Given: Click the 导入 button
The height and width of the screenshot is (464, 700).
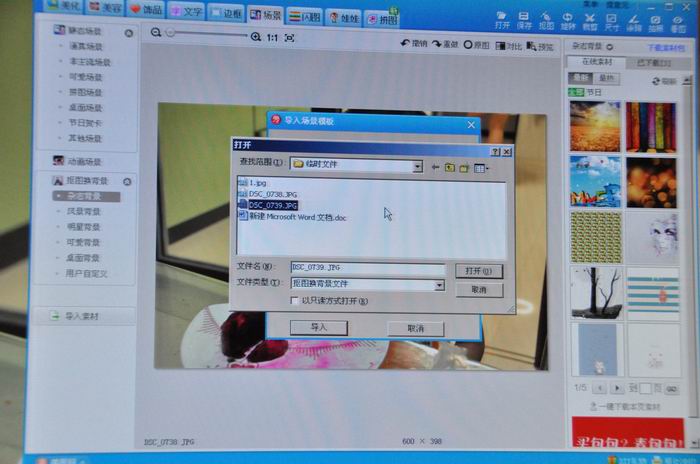Looking at the screenshot, I should [x=318, y=327].
